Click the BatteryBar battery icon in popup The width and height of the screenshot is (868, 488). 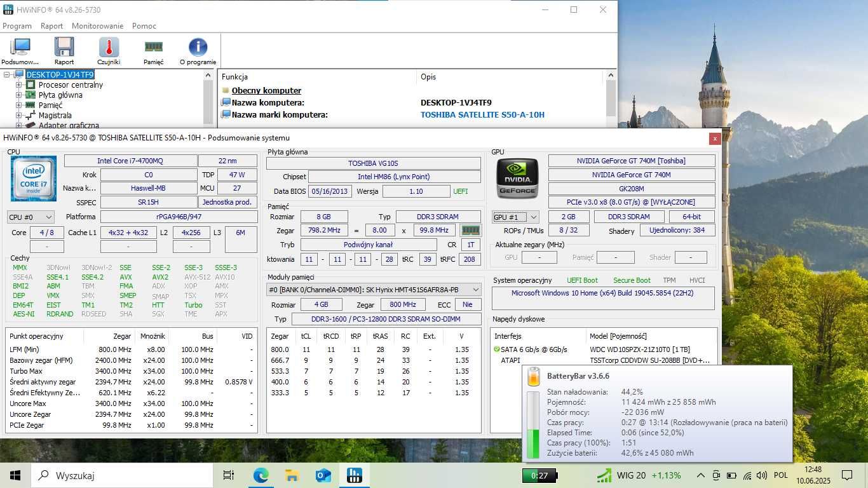(x=534, y=377)
